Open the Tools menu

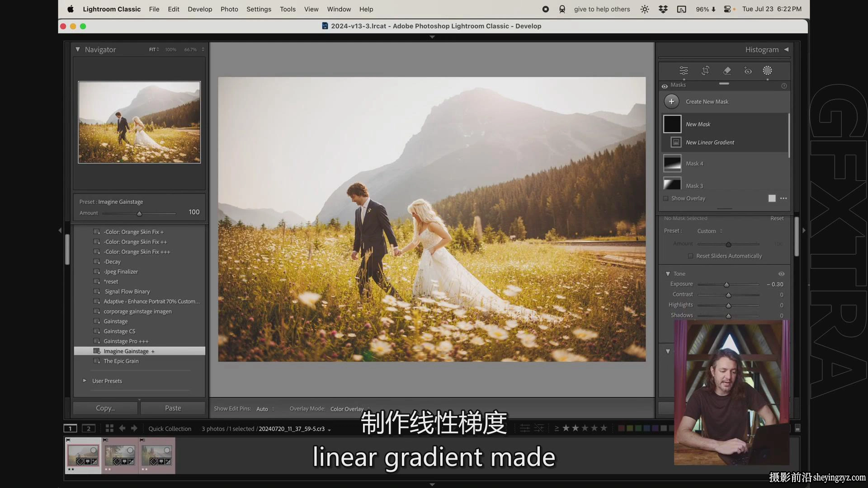tap(288, 9)
